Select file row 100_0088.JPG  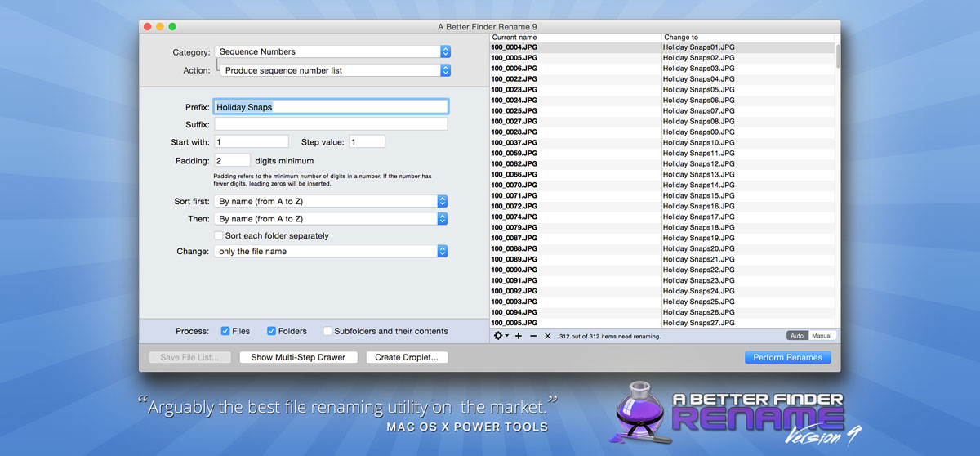click(x=662, y=249)
